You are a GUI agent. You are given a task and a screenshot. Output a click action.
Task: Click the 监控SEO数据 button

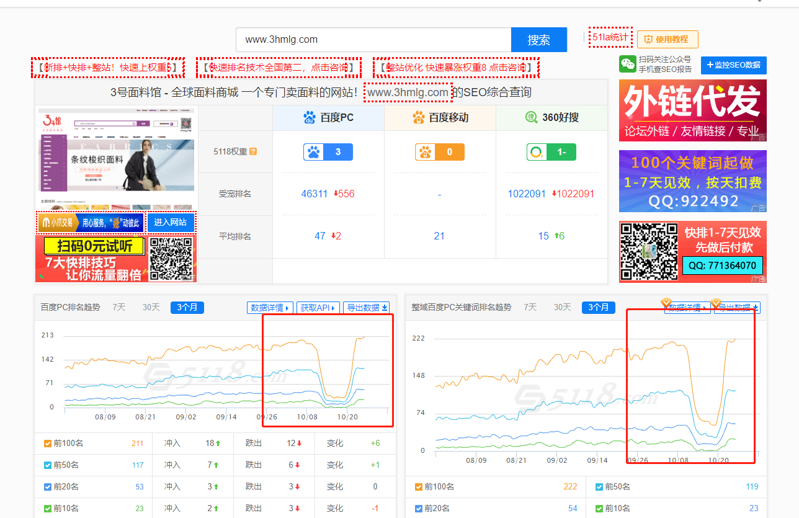tap(734, 65)
